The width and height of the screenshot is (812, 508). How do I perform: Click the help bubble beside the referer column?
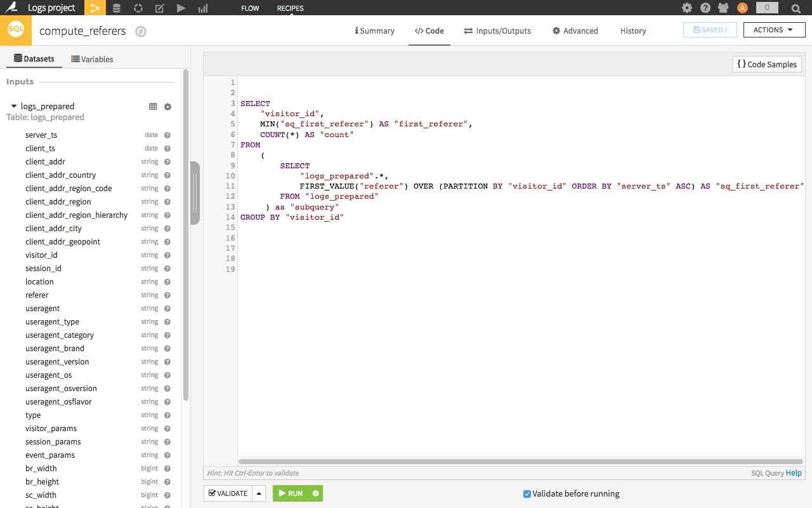166,295
